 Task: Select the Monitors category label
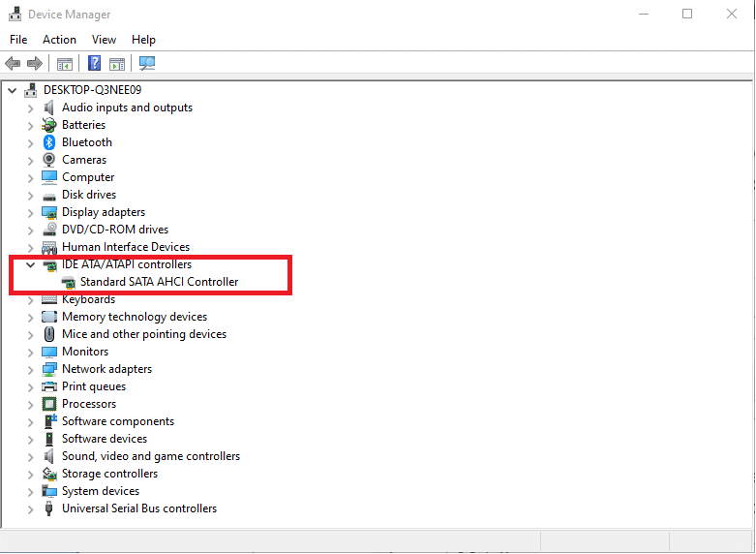pyautogui.click(x=85, y=352)
